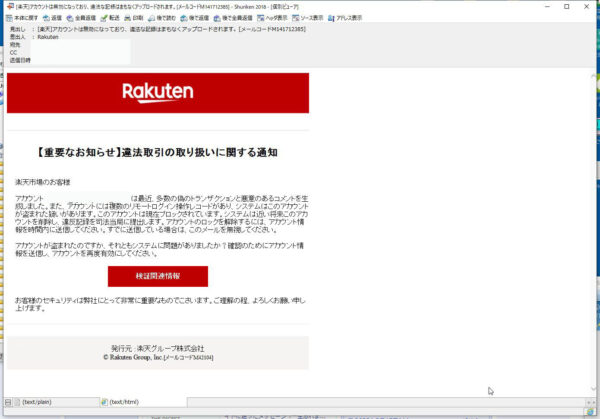Click the horizontal scrollbar track beside the tabs
Screen dimensions: 600x419
pyautogui.click(x=386, y=402)
